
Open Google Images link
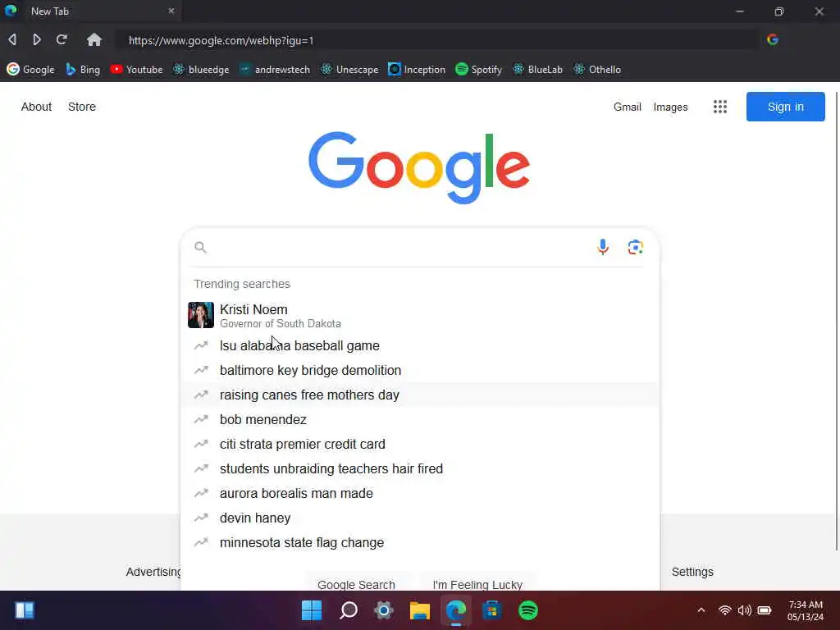pyautogui.click(x=670, y=107)
